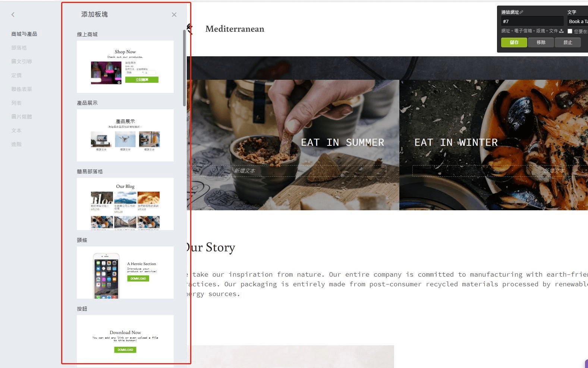Open the 進階 category
This screenshot has width=588, height=368.
(x=16, y=144)
